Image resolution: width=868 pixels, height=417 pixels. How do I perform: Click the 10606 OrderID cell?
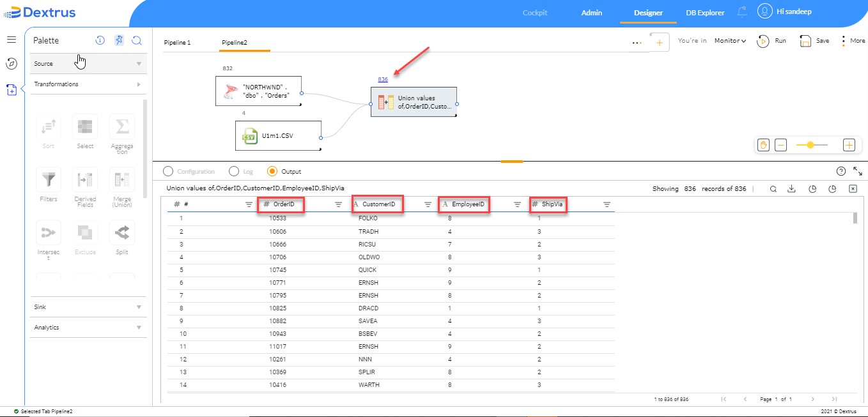point(277,232)
